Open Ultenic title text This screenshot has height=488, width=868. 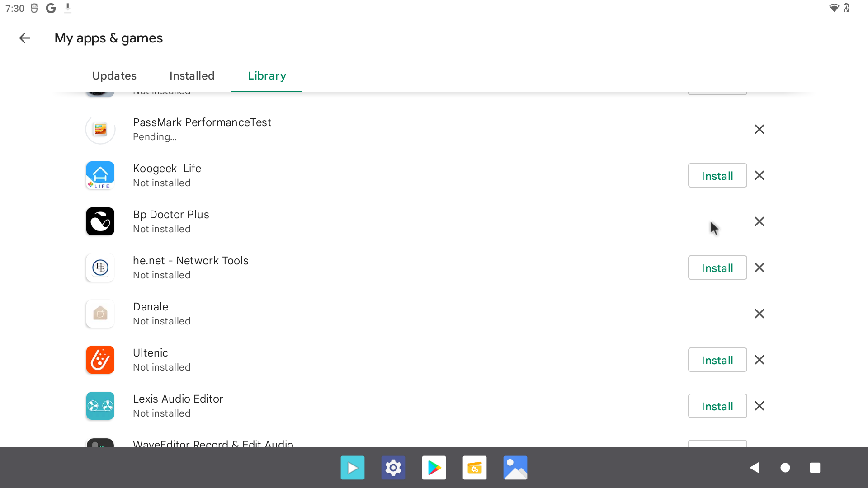click(151, 353)
